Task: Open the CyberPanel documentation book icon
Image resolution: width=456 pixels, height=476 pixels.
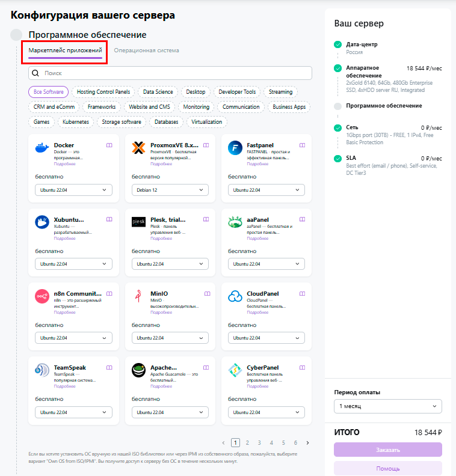Action: [302, 368]
